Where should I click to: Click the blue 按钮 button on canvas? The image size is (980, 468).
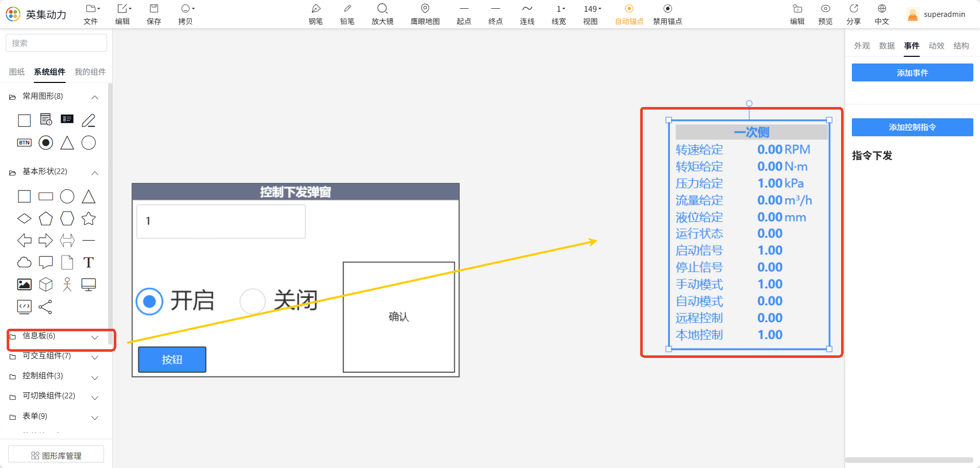(172, 359)
